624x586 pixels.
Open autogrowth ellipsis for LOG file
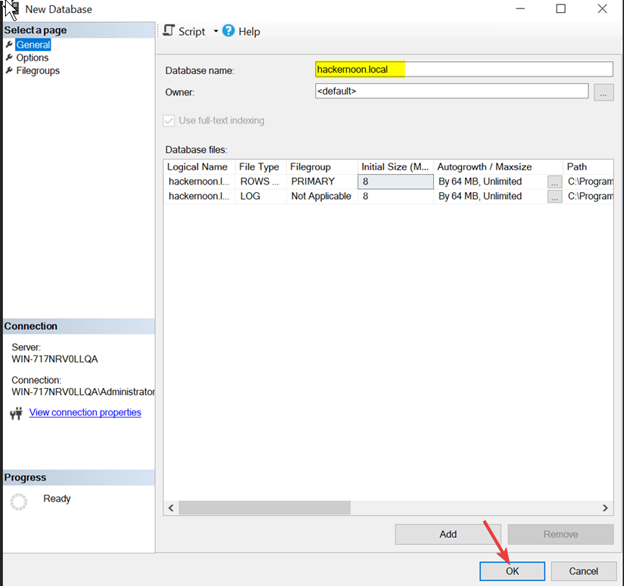tap(555, 197)
